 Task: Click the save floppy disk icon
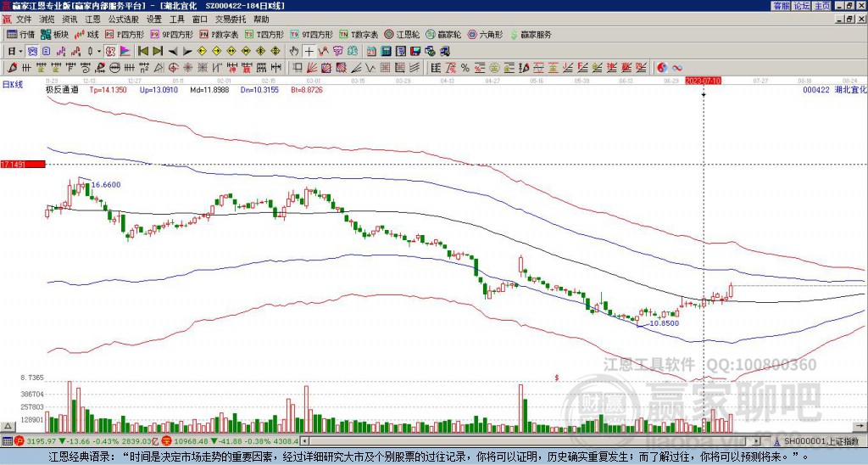click(x=415, y=52)
